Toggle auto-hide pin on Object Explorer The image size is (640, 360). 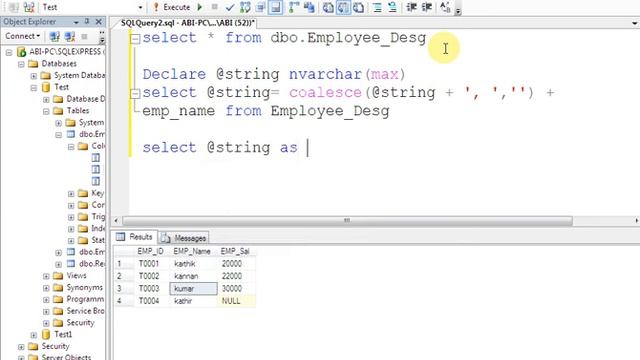[x=87, y=21]
